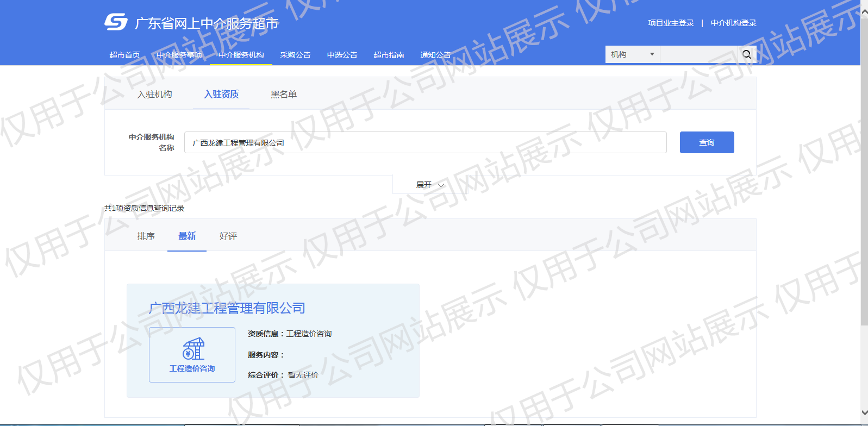Switch to 黑名单 tab

[284, 94]
